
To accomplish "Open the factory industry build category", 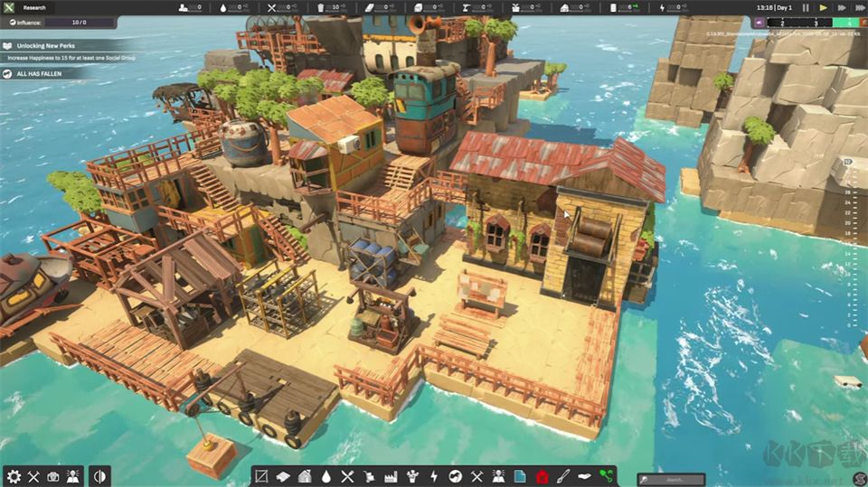I will [391, 476].
